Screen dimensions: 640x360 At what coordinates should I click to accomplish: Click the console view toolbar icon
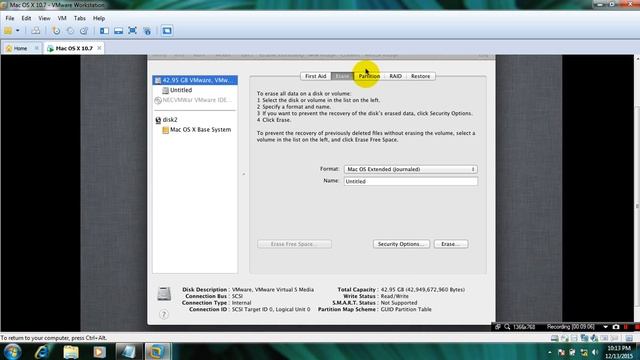(167, 31)
